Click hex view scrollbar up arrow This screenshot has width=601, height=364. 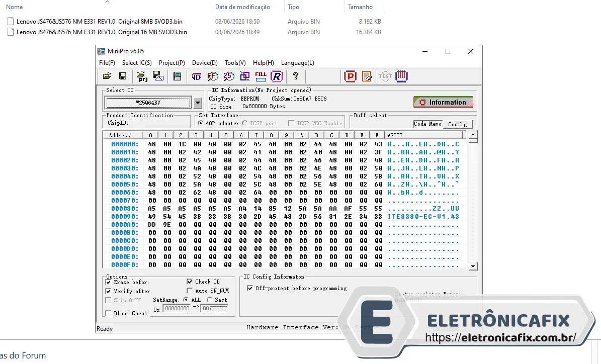pos(473,134)
